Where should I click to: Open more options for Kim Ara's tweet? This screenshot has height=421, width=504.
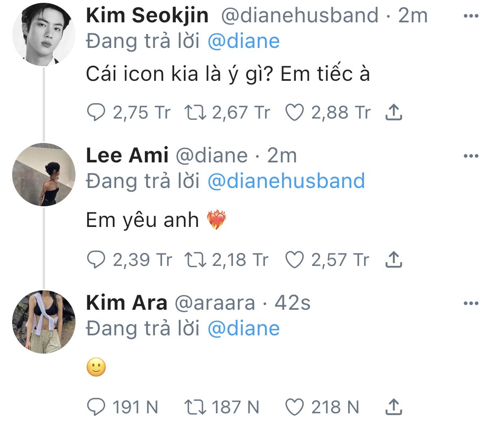pyautogui.click(x=471, y=303)
